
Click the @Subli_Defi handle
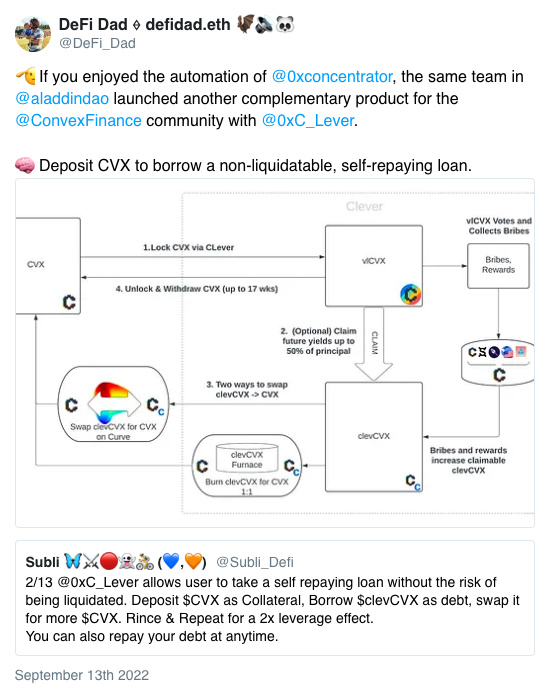255,562
